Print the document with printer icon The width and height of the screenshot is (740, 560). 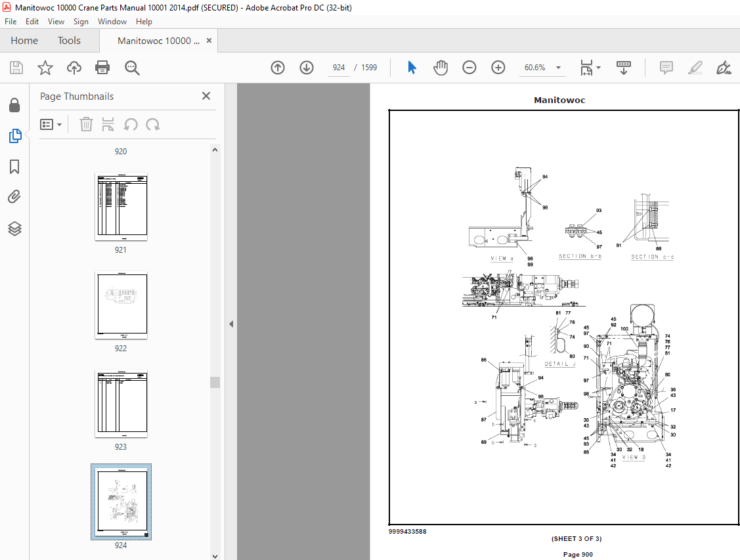click(x=102, y=68)
